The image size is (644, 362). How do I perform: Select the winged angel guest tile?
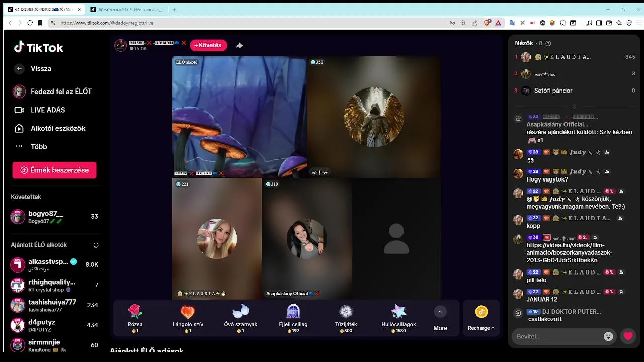click(374, 117)
